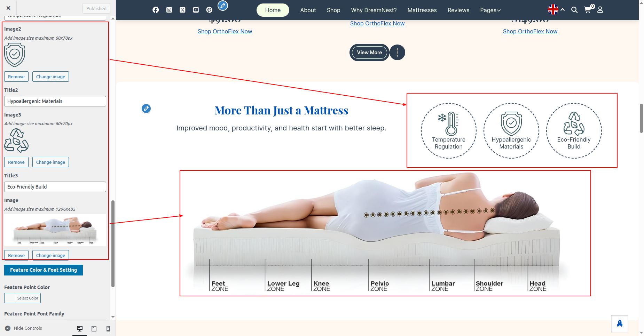
Task: Expand Feature Color & Font Setting
Action: click(44, 270)
